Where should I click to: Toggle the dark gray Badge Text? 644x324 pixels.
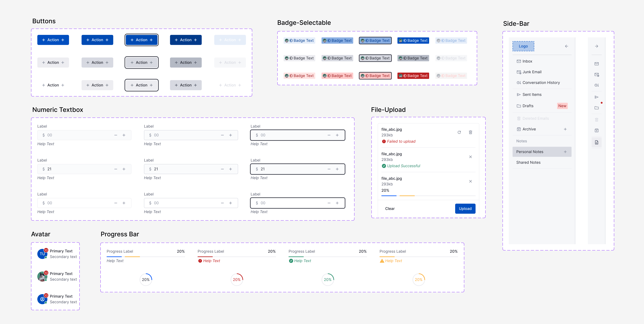click(413, 58)
